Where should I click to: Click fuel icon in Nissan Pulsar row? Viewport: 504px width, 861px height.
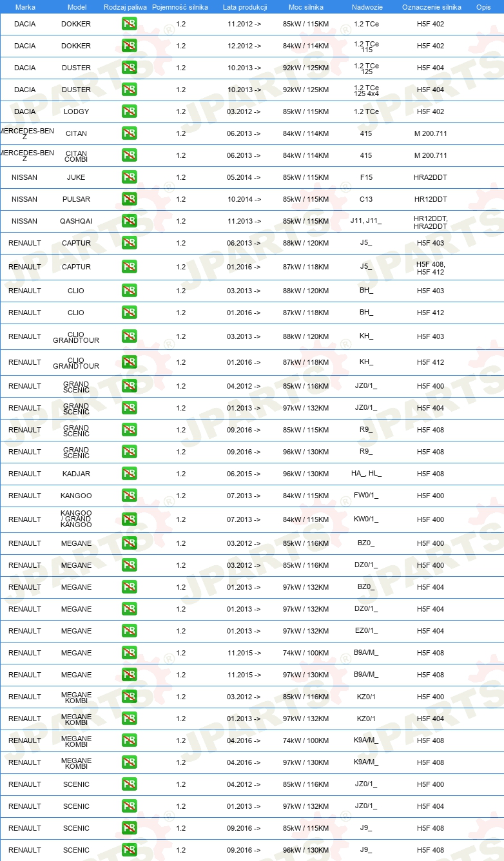pyautogui.click(x=129, y=199)
